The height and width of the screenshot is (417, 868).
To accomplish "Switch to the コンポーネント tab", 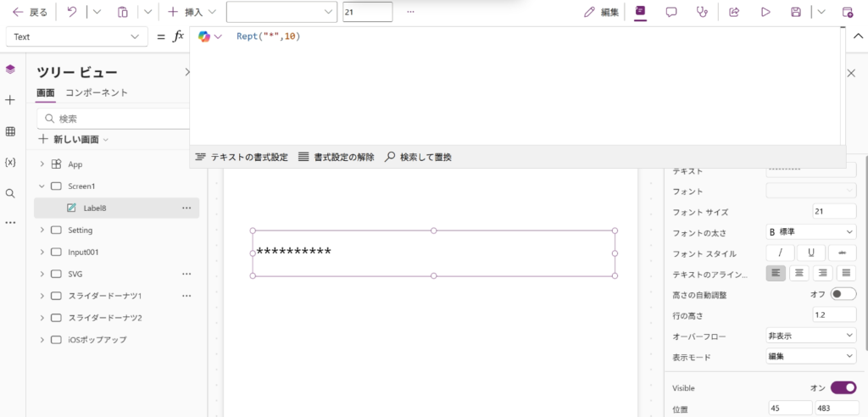I will pyautogui.click(x=97, y=92).
